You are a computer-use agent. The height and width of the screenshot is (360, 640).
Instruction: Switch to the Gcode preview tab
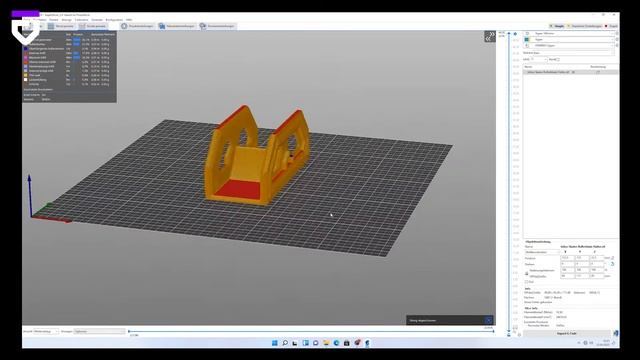[93, 26]
